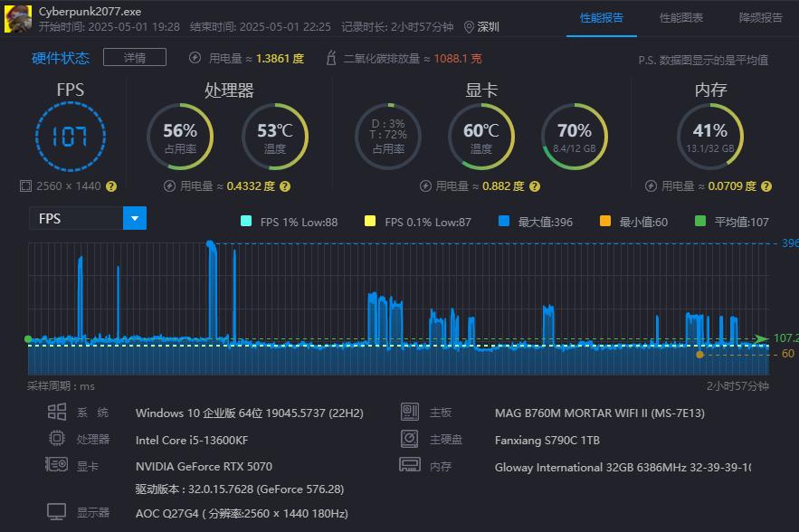This screenshot has height=532, width=799.
Task: Click the text Fanxiang S790C 1TB
Action: 547,440
